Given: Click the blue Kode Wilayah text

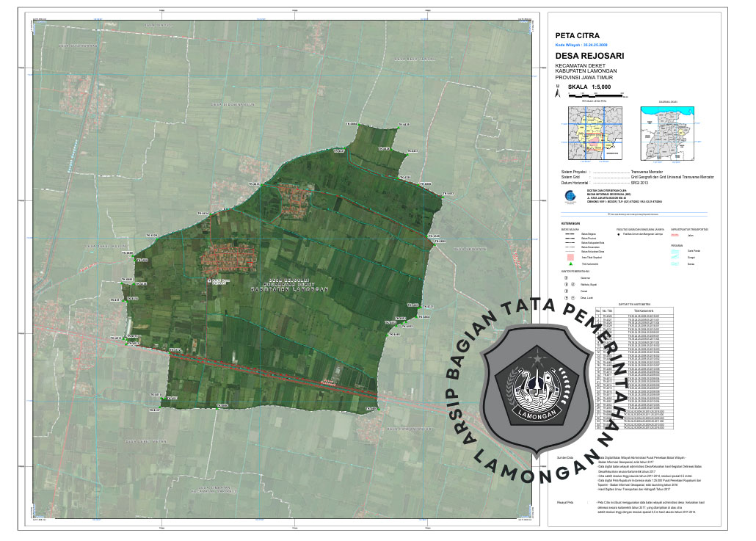Looking at the screenshot, I should coord(587,44).
